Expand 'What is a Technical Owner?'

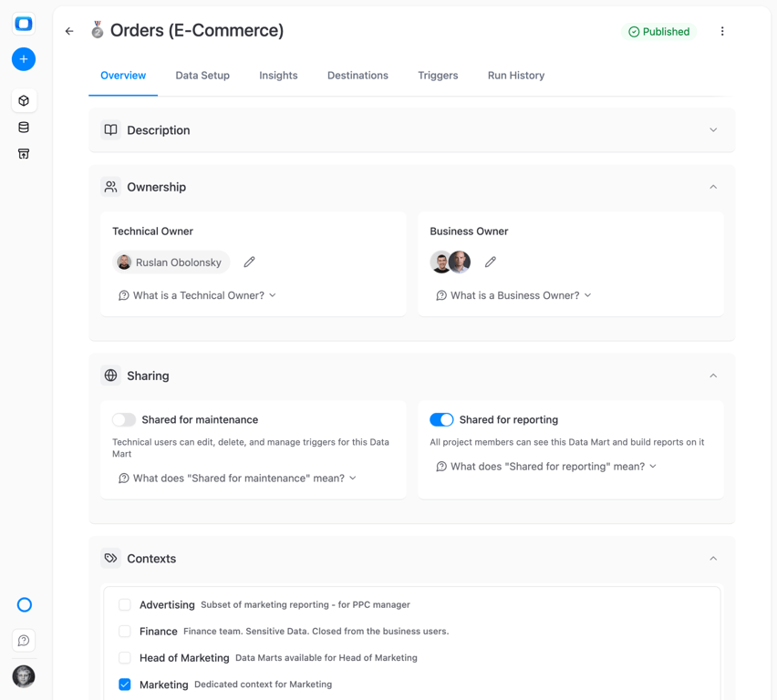pyautogui.click(x=197, y=295)
